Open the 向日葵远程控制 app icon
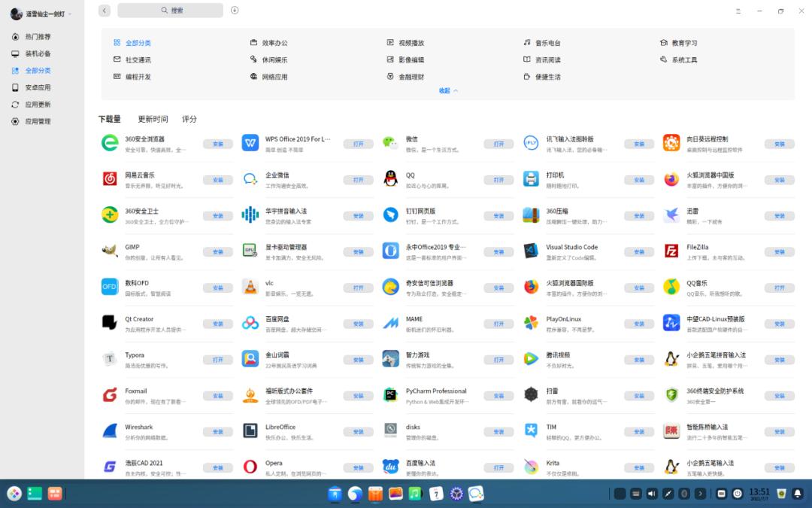812x508 pixels. pos(671,142)
